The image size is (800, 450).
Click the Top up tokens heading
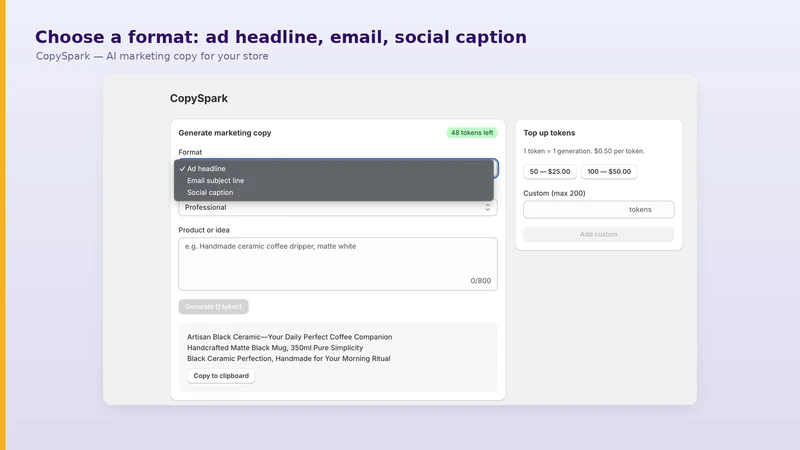(x=549, y=133)
